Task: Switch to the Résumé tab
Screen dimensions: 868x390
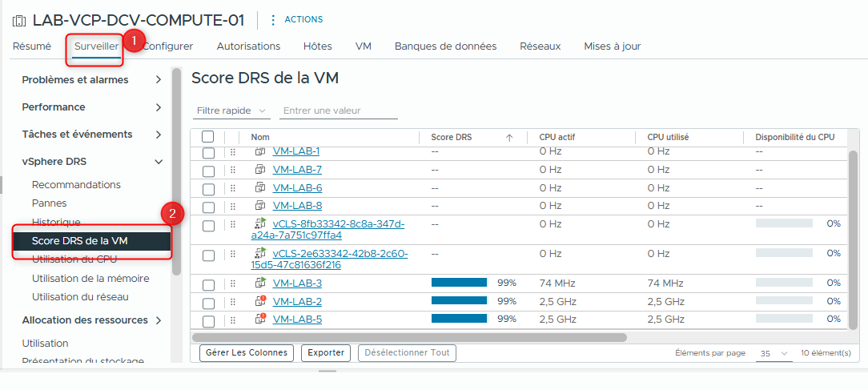Action: click(x=31, y=46)
